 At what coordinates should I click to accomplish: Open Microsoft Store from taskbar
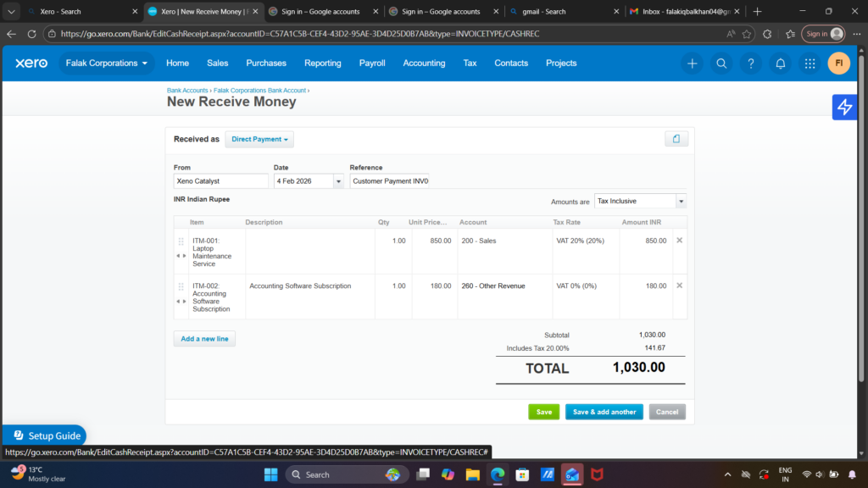(522, 474)
